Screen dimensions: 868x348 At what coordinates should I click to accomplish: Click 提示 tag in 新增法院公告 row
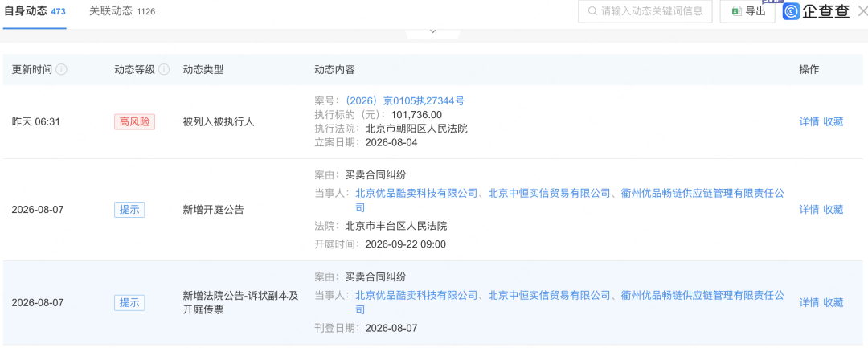coord(129,303)
